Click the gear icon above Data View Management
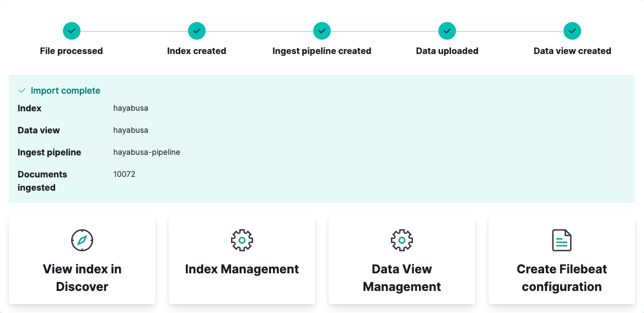The width and height of the screenshot is (644, 313). coord(402,240)
